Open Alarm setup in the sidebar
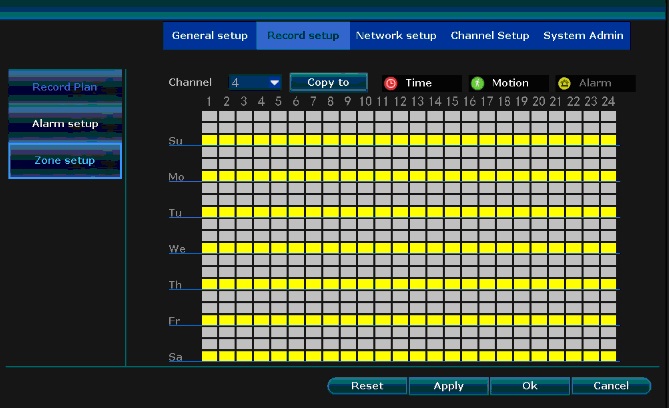This screenshot has width=669, height=408. (x=65, y=124)
